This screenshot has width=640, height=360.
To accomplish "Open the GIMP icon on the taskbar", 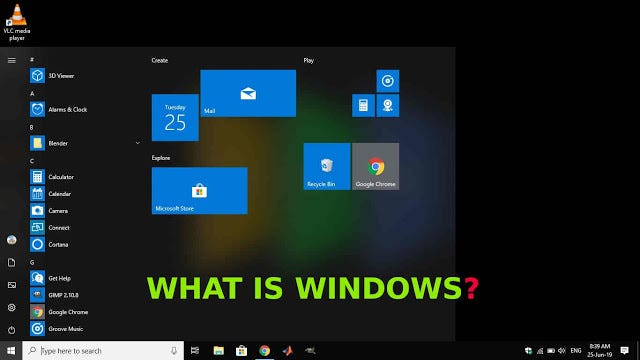I will [310, 350].
